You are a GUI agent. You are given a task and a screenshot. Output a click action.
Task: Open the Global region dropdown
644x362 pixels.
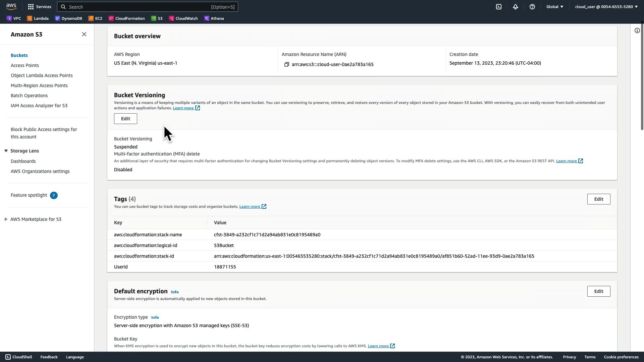(x=554, y=7)
